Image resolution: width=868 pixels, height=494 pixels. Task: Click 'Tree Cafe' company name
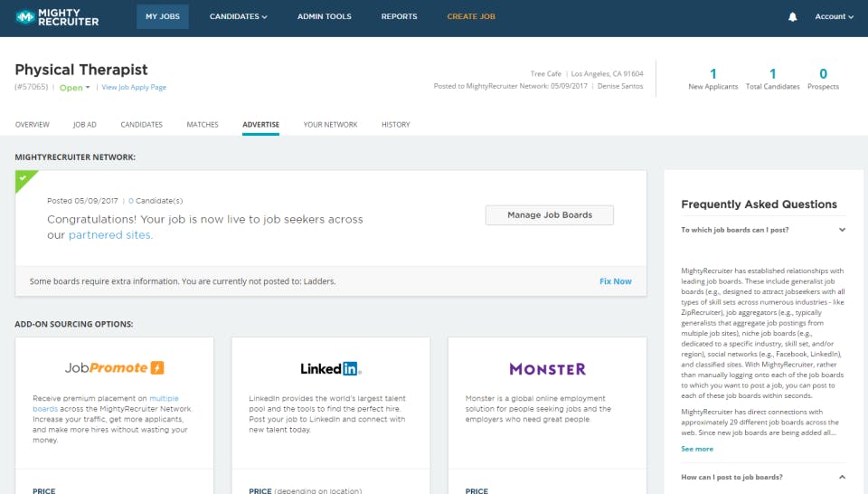[546, 73]
